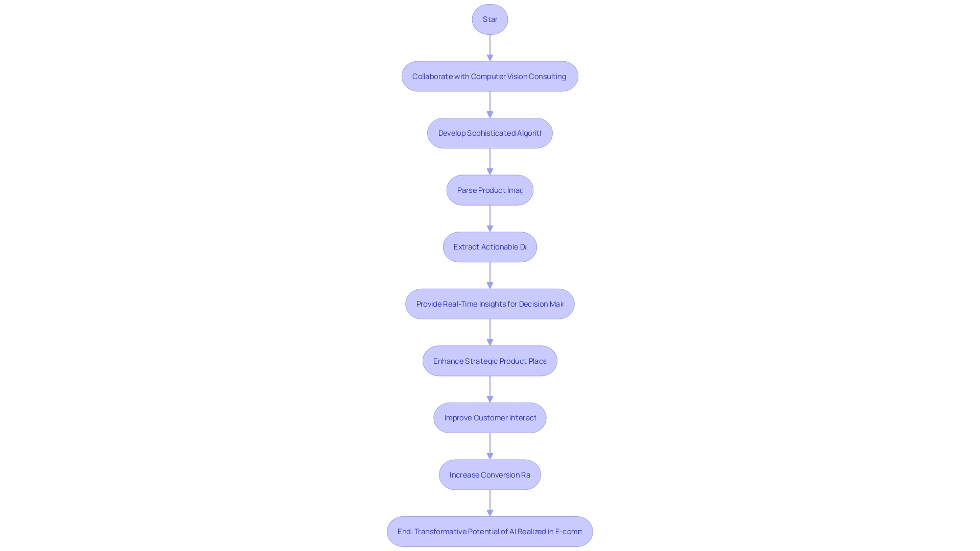Select node color swatch for Start
The image size is (980, 551).
[489, 19]
